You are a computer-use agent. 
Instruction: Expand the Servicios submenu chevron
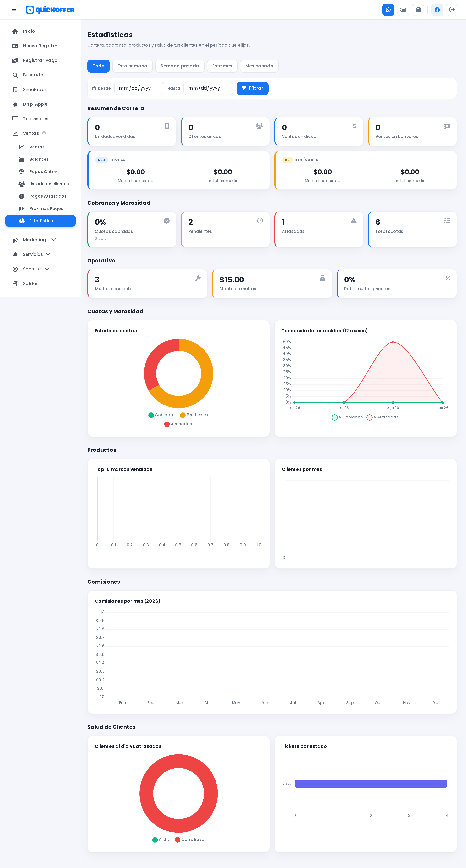tap(48, 254)
